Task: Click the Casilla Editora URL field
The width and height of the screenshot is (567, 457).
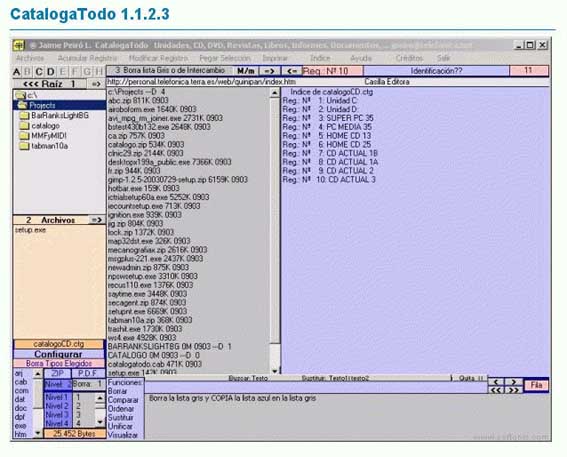Action: [x=328, y=82]
